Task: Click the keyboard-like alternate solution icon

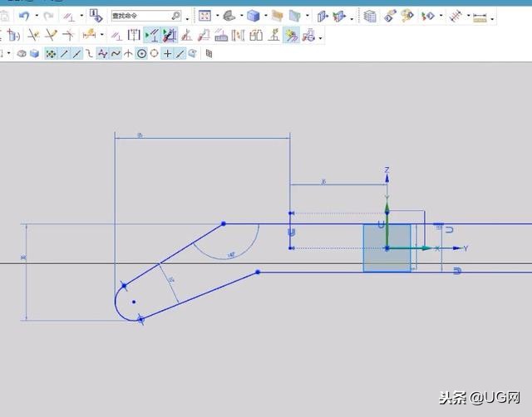Action: tap(221, 36)
